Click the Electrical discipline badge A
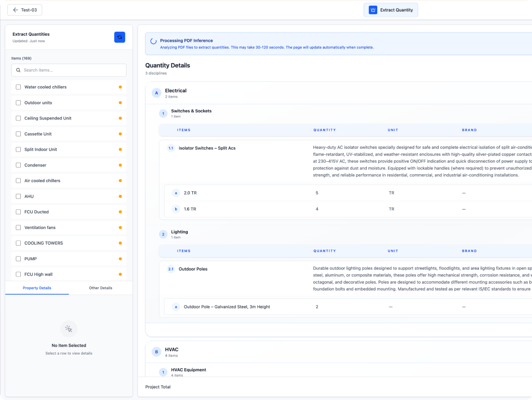 pos(156,93)
